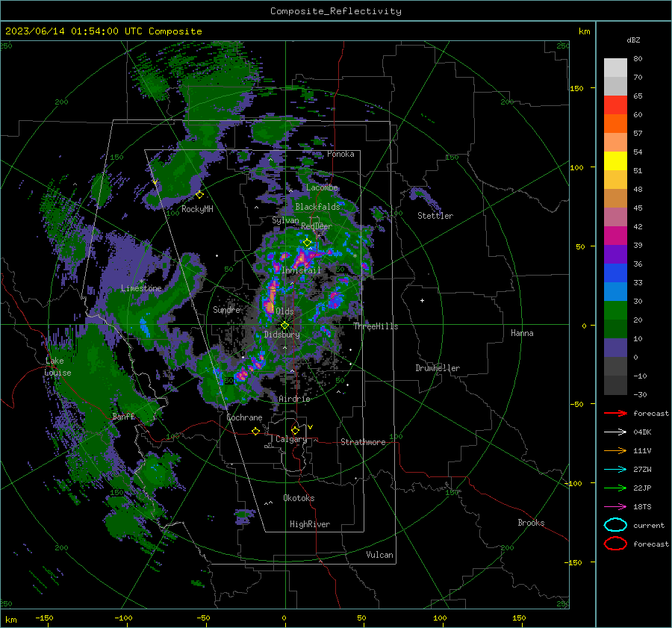
Task: Click the orange 111V arrow icon
Action: 615,450
